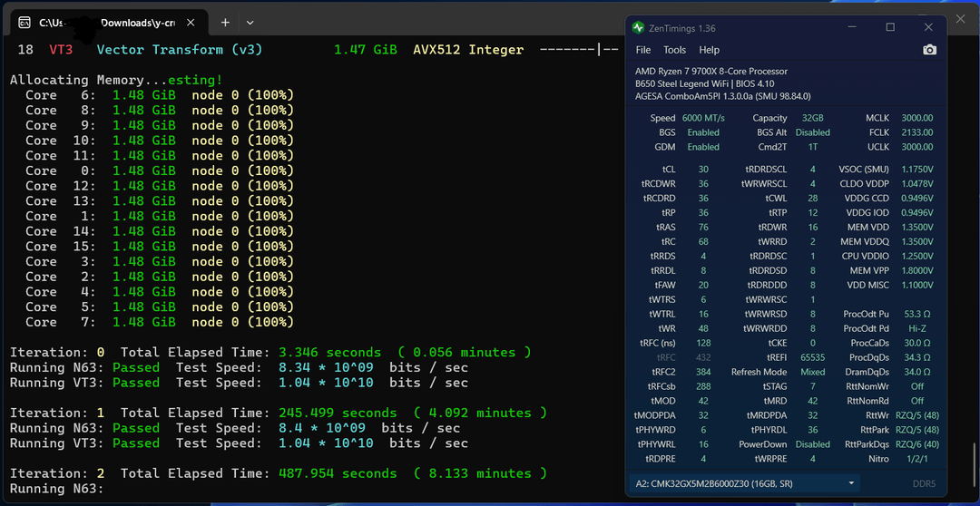This screenshot has height=506, width=980.
Task: Click the ZenTimings app logo icon
Action: 639,28
